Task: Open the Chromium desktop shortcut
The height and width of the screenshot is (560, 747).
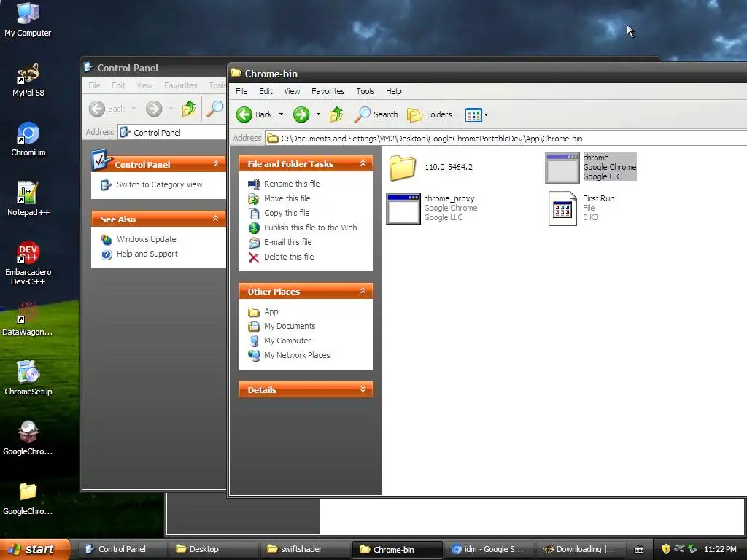Action: point(28,139)
